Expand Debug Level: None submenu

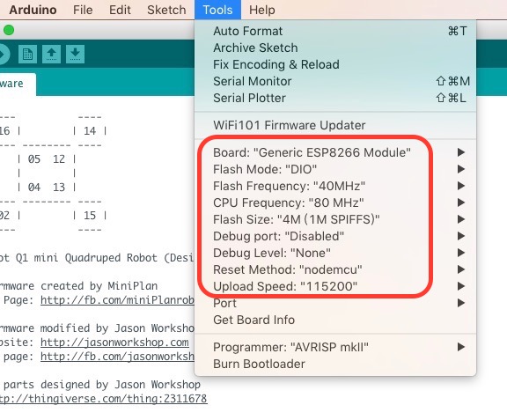335,253
